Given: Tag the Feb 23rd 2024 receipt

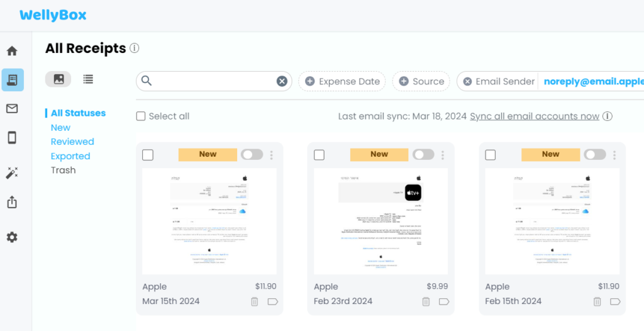Looking at the screenshot, I should [444, 302].
